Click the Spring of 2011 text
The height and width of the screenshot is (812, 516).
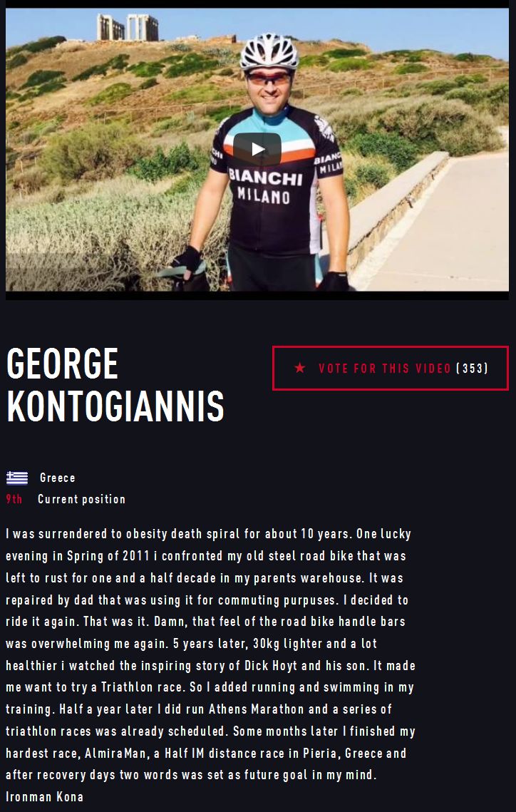click(108, 556)
